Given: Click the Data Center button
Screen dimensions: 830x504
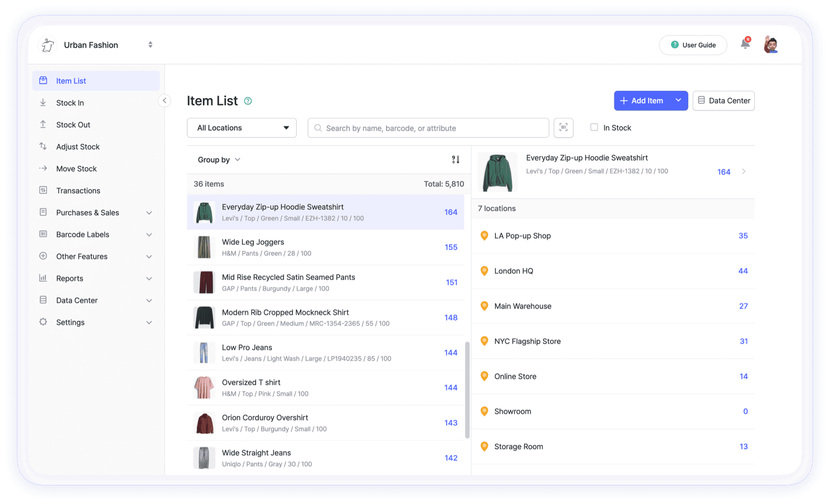Looking at the screenshot, I should click(x=723, y=101).
